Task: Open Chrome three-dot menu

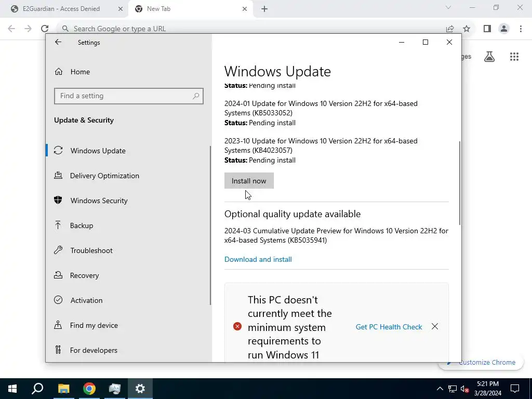Action: tap(521, 29)
